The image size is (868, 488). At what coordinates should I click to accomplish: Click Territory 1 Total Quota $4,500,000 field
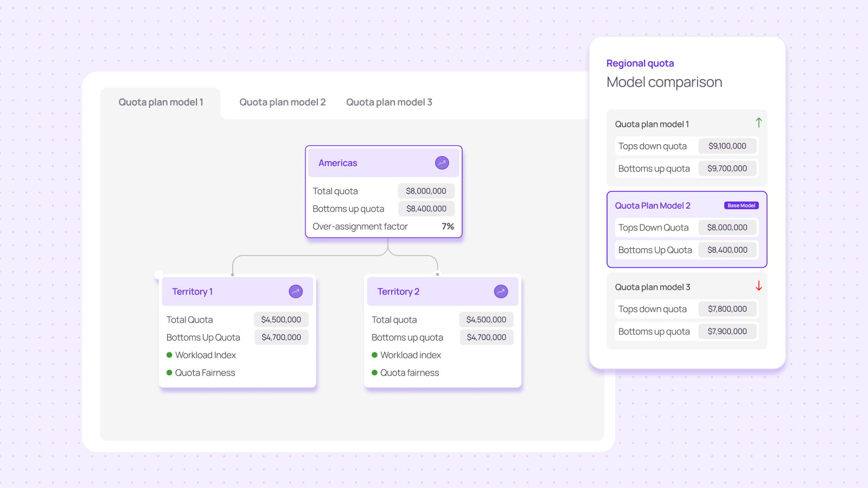(281, 320)
